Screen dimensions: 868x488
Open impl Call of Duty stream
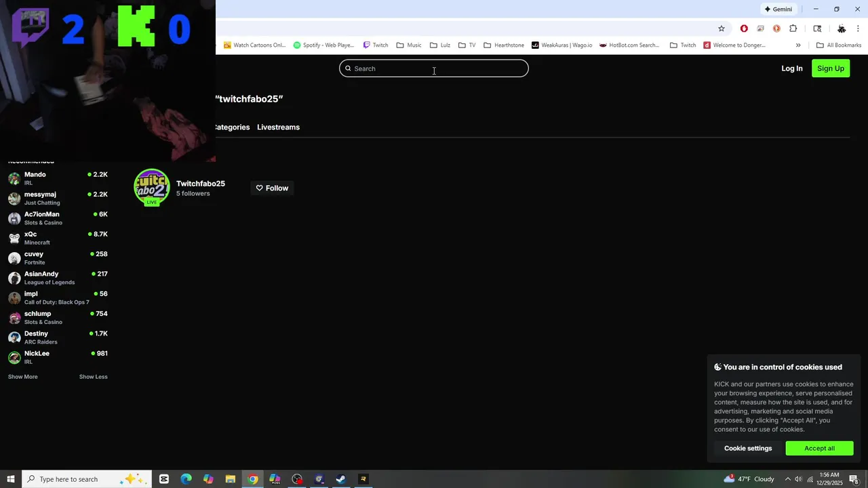[58, 298]
